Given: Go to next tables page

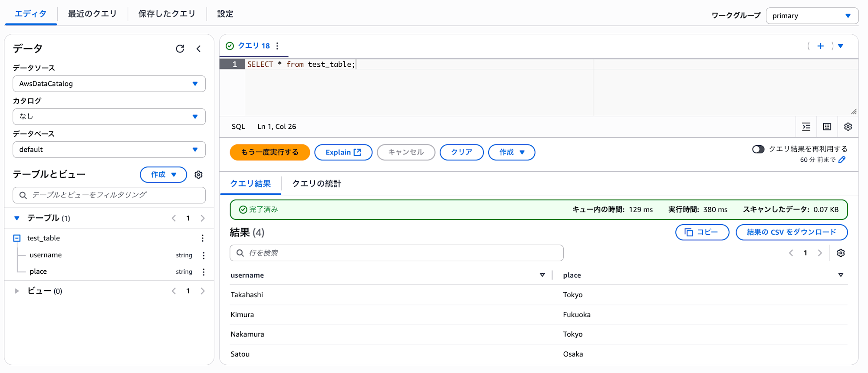Looking at the screenshot, I should click(x=202, y=218).
